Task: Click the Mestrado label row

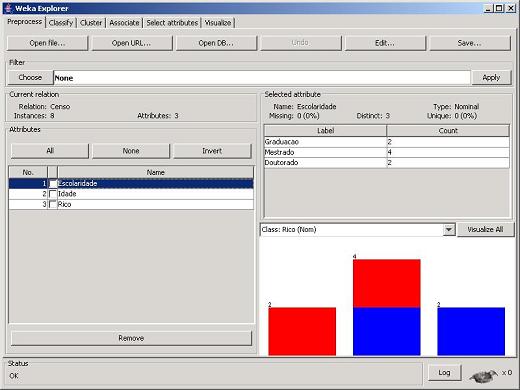Action: pyautogui.click(x=387, y=152)
